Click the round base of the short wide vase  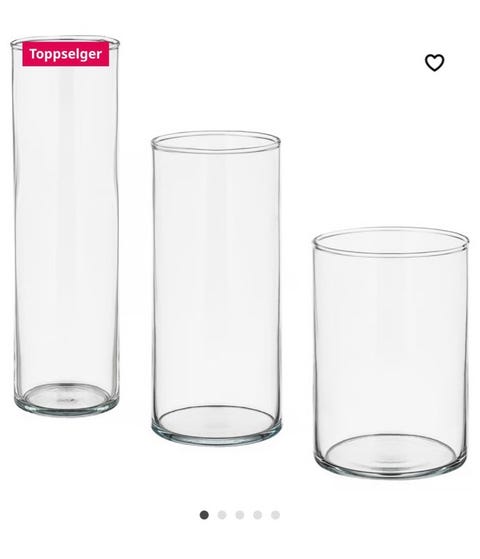(390, 456)
